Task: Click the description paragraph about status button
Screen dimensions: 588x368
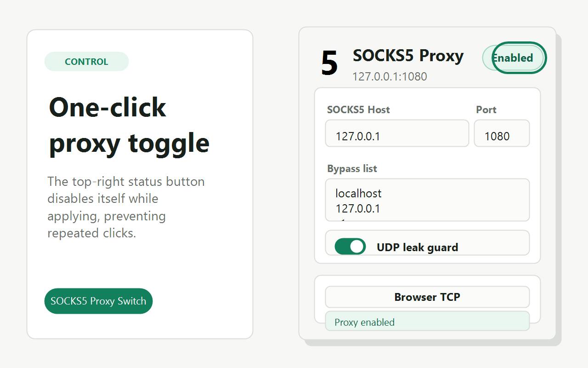Action: click(126, 207)
